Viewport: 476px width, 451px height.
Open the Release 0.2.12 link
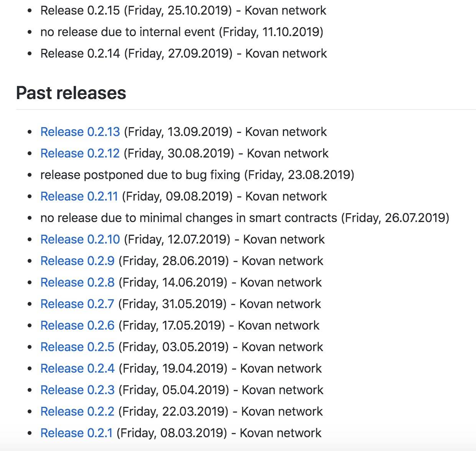[80, 153]
